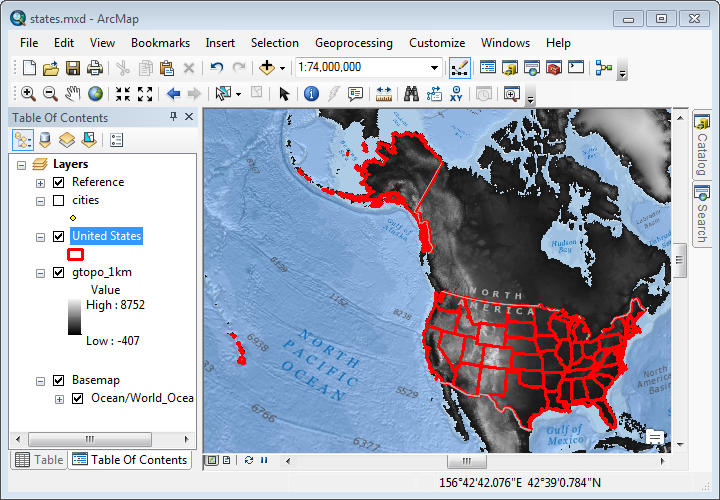Open the Python window icon
The height and width of the screenshot is (500, 720).
coord(576,68)
